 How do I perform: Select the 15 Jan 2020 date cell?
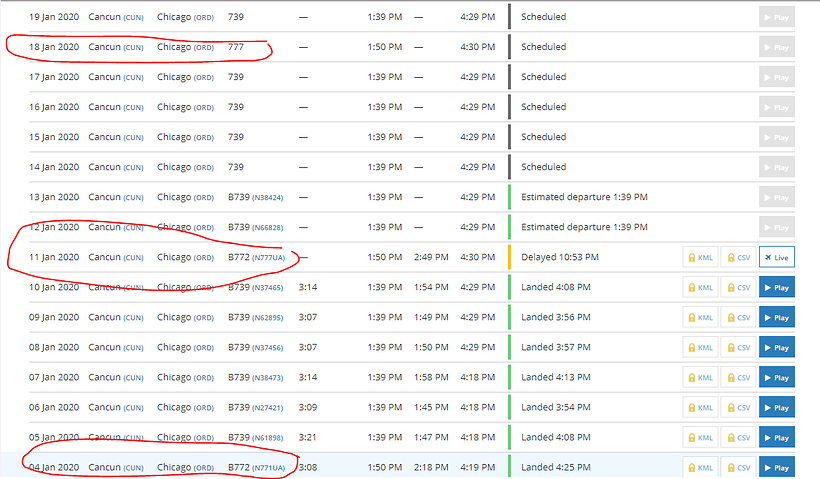pyautogui.click(x=54, y=137)
